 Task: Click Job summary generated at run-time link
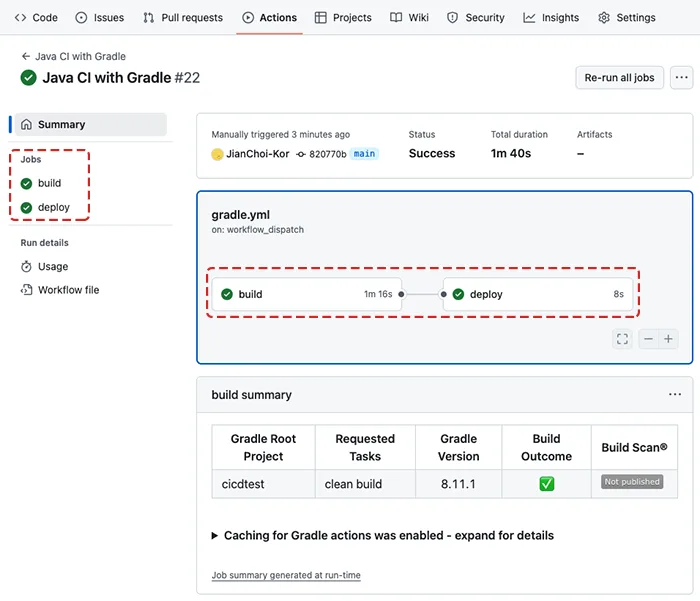pyautogui.click(x=286, y=575)
